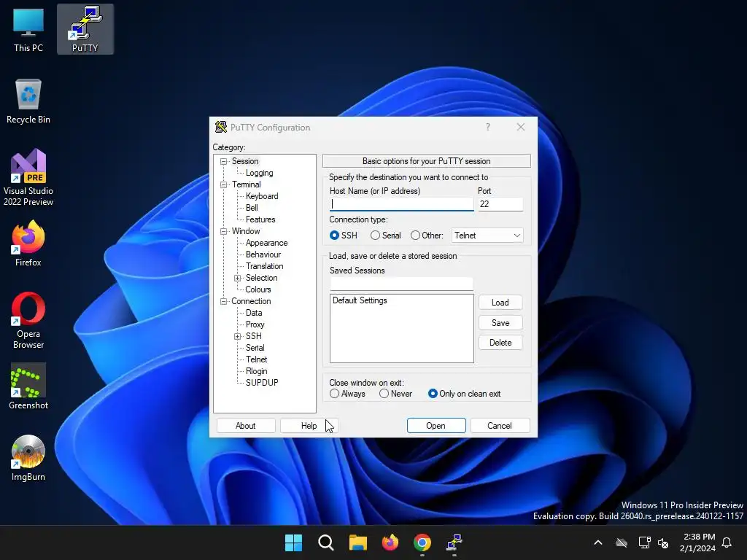Load the selected saved session
This screenshot has width=747, height=560.
[x=500, y=303]
